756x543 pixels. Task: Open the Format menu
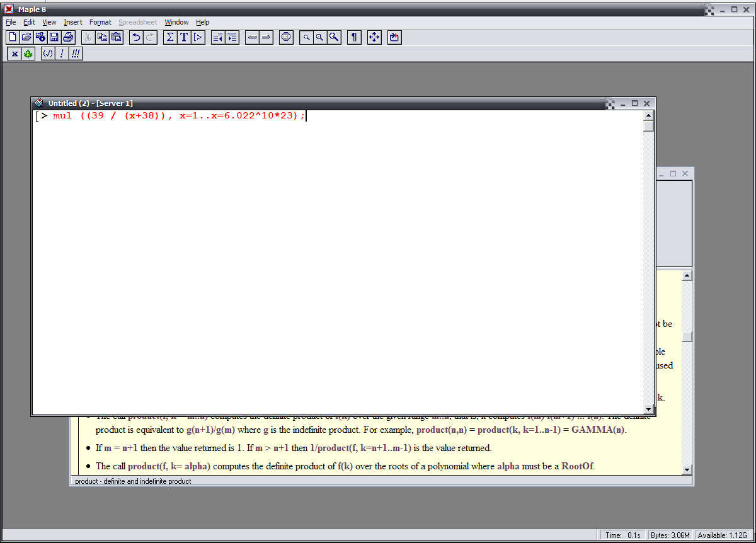coord(100,22)
